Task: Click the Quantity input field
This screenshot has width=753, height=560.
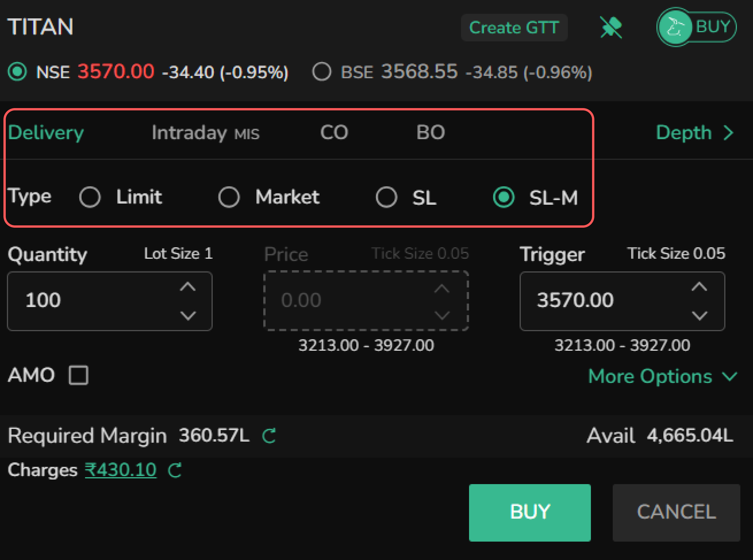Action: 110,301
